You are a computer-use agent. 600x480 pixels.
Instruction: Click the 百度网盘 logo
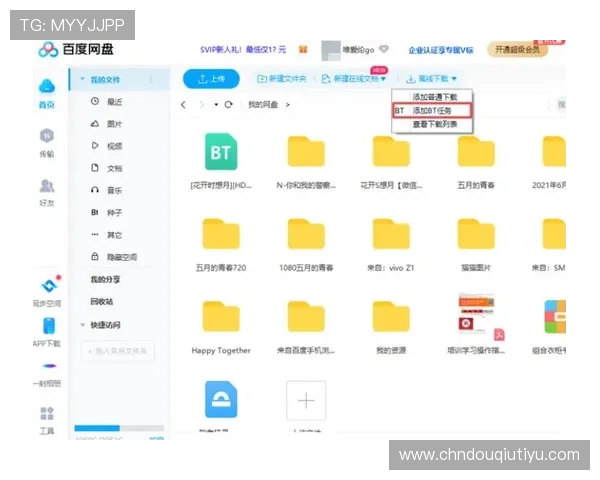pyautogui.click(x=76, y=49)
